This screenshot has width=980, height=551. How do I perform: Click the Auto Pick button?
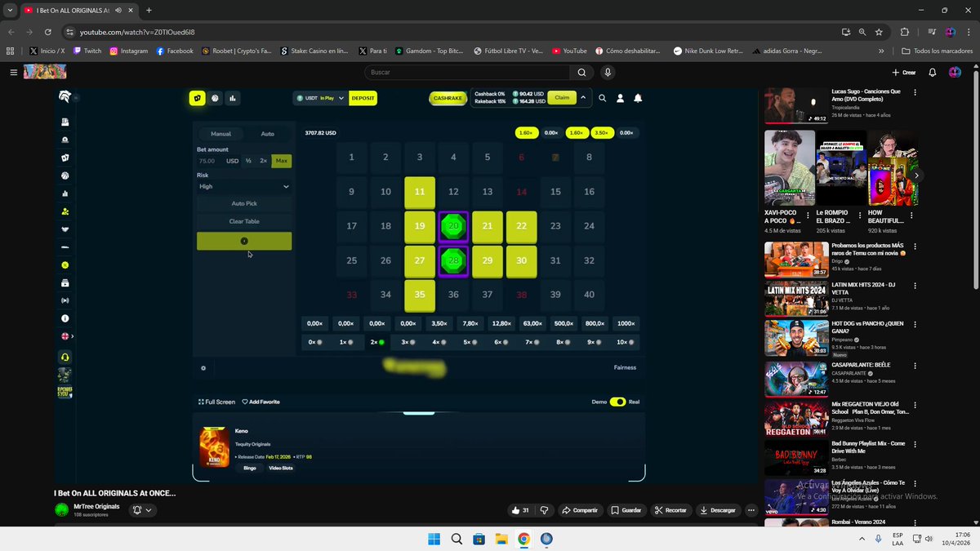coord(244,203)
